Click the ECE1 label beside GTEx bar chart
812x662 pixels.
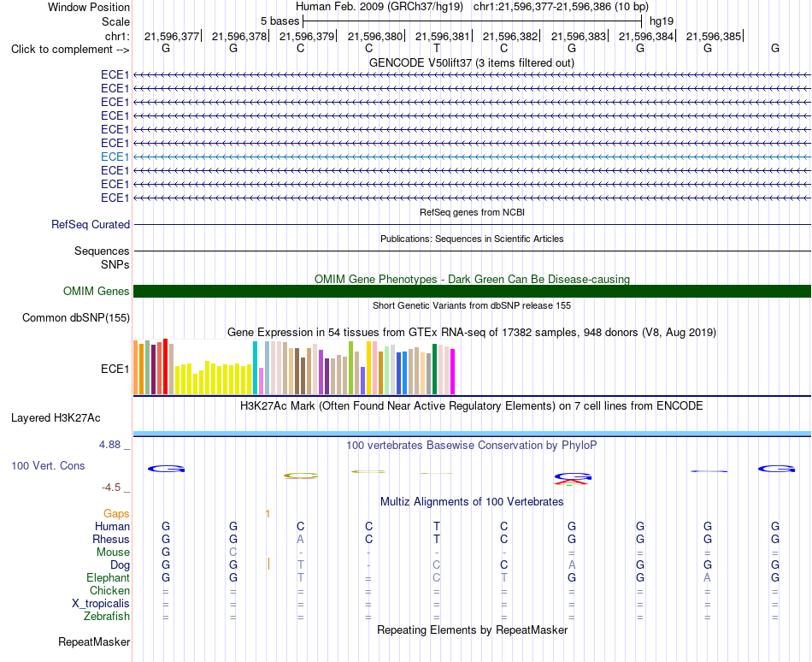[x=115, y=369]
